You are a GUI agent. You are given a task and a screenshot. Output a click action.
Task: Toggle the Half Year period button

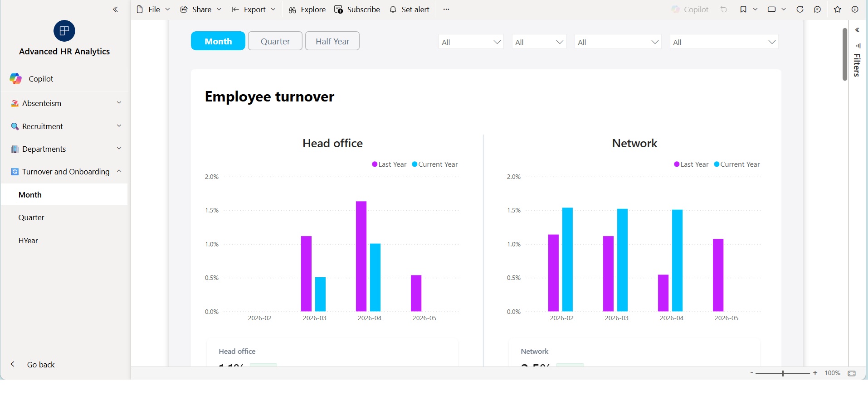pos(332,41)
